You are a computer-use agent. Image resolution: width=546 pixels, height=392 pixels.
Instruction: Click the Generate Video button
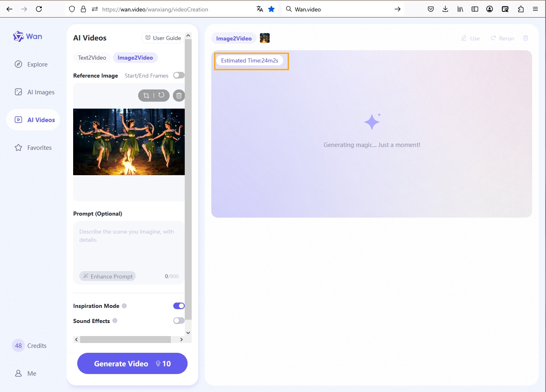click(x=132, y=363)
